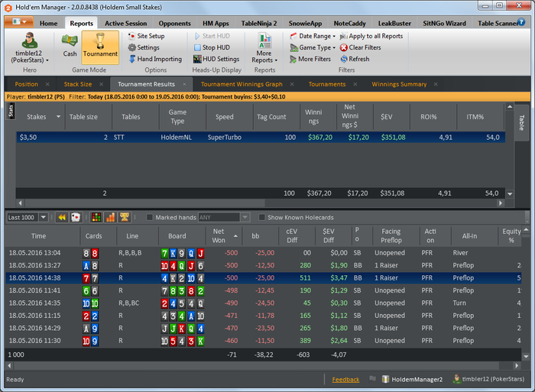Toggle Marked hands checkbox
The height and width of the screenshot is (392, 535).
pyautogui.click(x=150, y=217)
